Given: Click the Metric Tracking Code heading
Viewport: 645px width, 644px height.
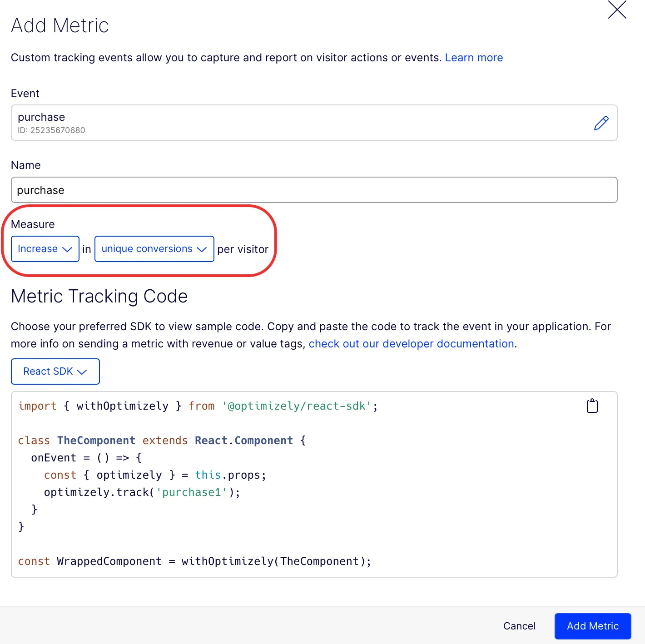Looking at the screenshot, I should [x=99, y=297].
